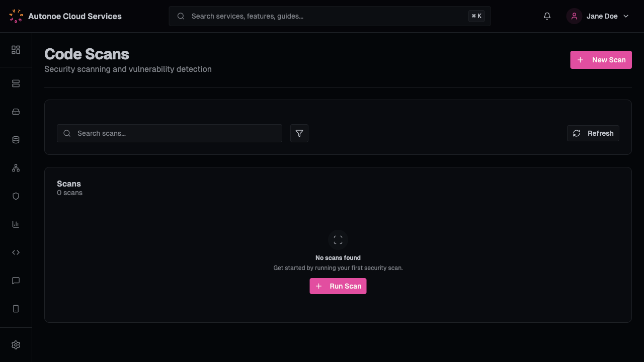
Task: Click the scan frame icon above No scans found
Action: tap(338, 240)
